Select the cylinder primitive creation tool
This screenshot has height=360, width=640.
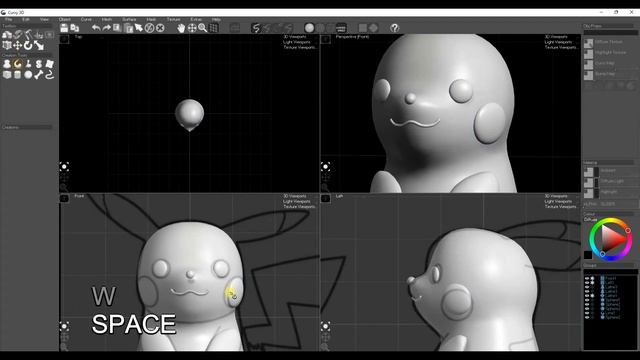(17, 75)
